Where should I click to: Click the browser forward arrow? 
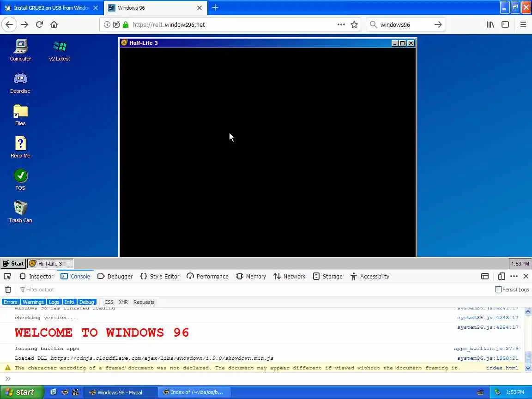24,24
